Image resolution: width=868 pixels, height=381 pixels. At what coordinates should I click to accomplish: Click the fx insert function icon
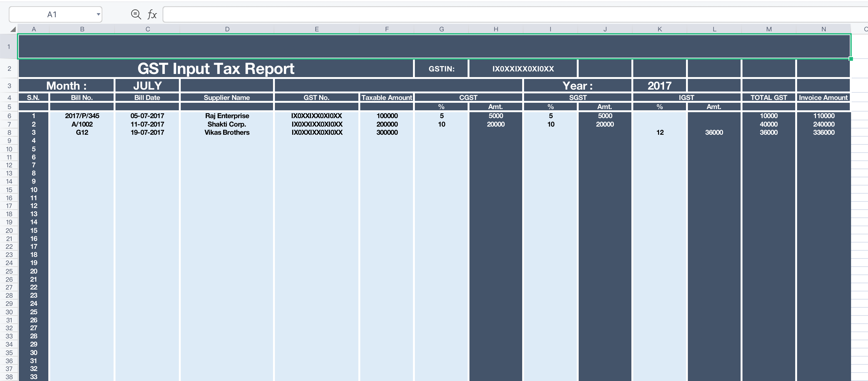152,14
